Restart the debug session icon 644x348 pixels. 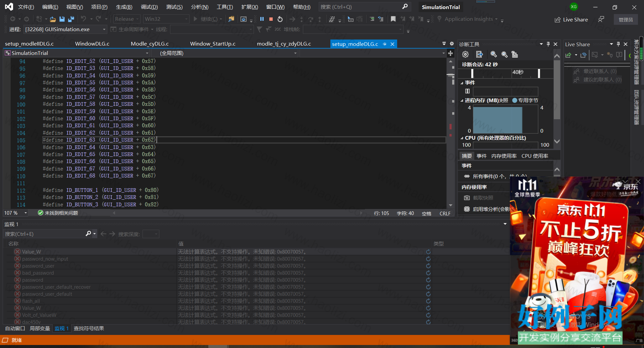pyautogui.click(x=280, y=19)
